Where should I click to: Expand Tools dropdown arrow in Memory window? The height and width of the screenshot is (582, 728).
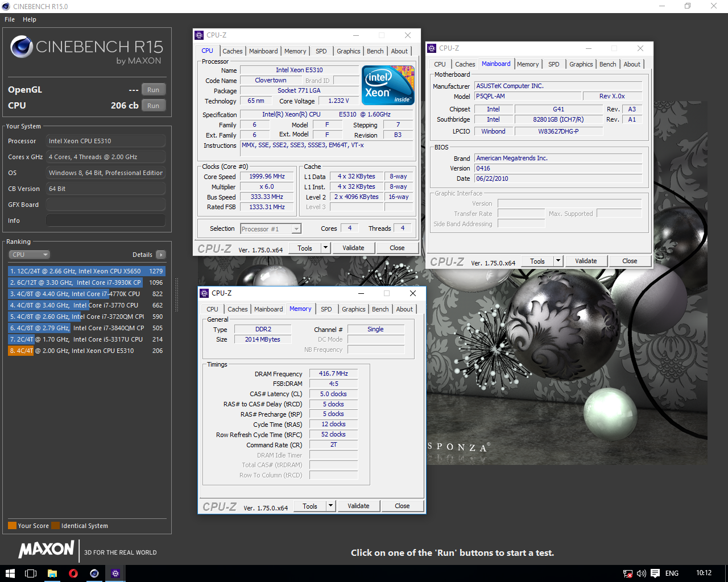330,506
